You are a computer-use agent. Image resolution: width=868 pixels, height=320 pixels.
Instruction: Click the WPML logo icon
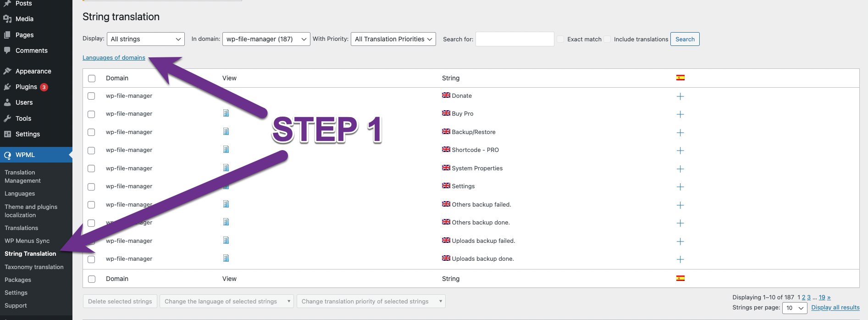tap(7, 155)
